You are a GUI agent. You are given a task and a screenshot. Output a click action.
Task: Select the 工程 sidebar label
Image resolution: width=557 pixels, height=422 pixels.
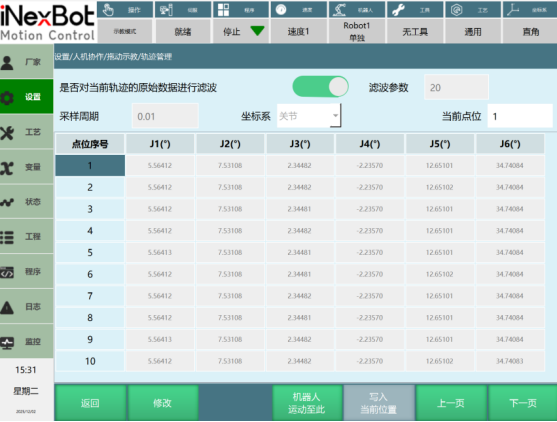[33, 237]
